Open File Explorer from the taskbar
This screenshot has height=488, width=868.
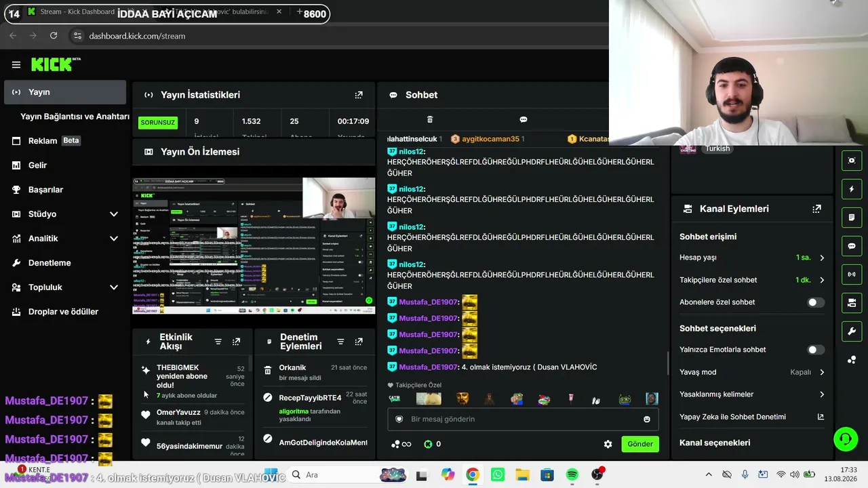(x=521, y=474)
